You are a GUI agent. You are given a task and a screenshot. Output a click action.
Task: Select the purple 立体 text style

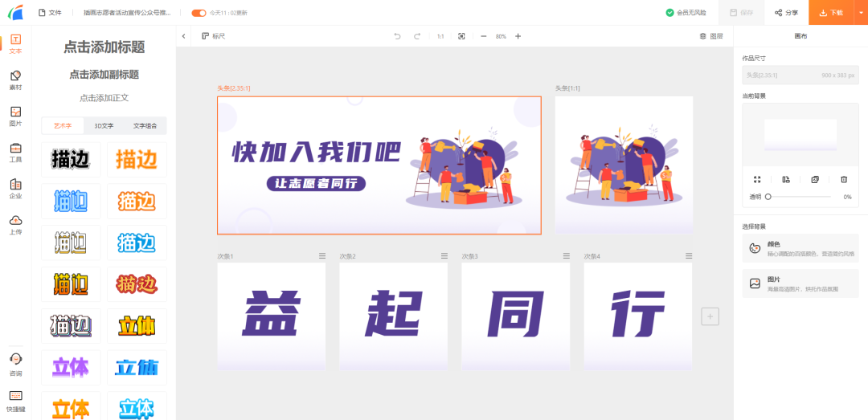tap(71, 368)
